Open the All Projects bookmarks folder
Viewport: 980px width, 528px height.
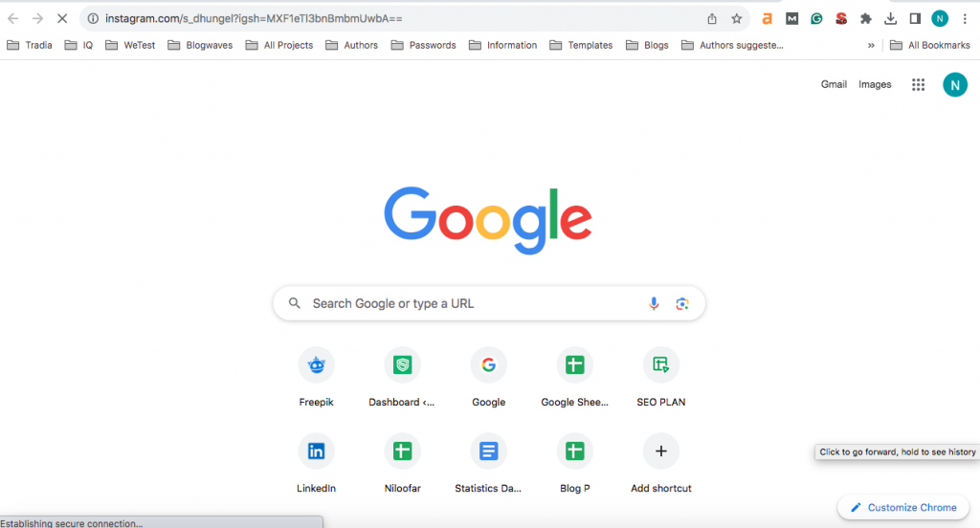[x=279, y=45]
